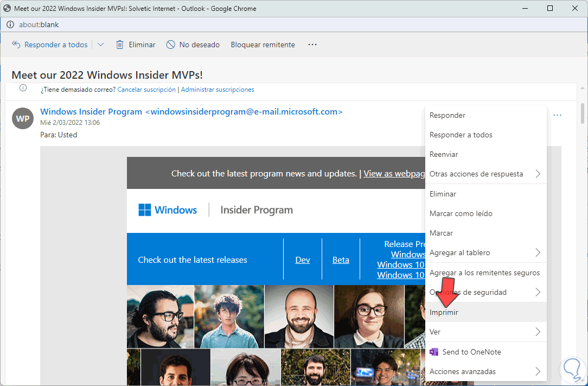
Task: Expand Otras acciones de respuesta submenu
Action: 538,174
